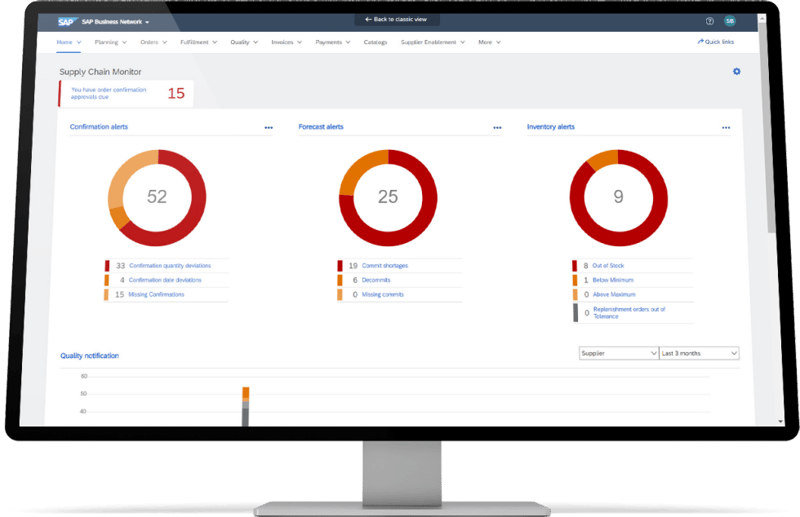Open Missing commits link

click(x=383, y=294)
